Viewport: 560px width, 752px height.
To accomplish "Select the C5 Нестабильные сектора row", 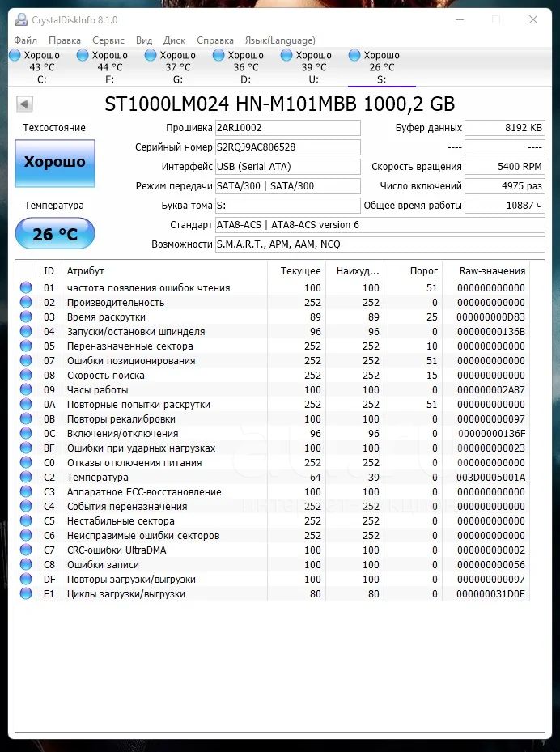I will point(274,520).
